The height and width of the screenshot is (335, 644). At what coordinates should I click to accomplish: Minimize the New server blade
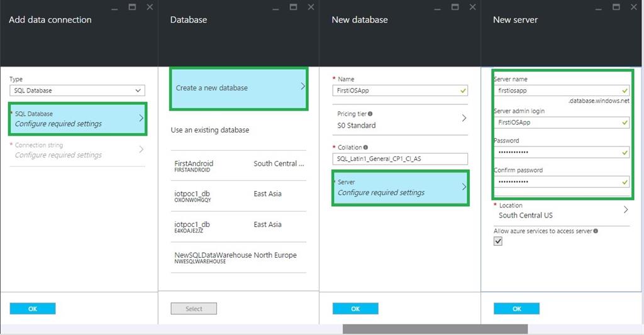599,7
